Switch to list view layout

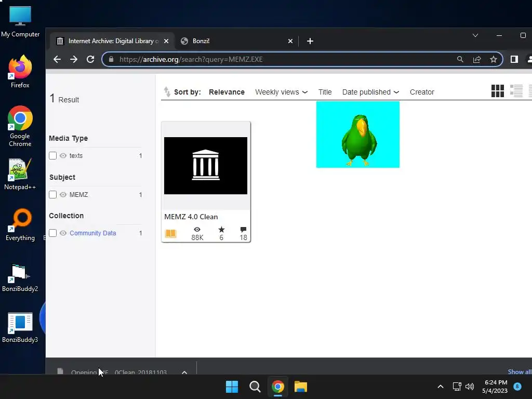click(x=516, y=91)
